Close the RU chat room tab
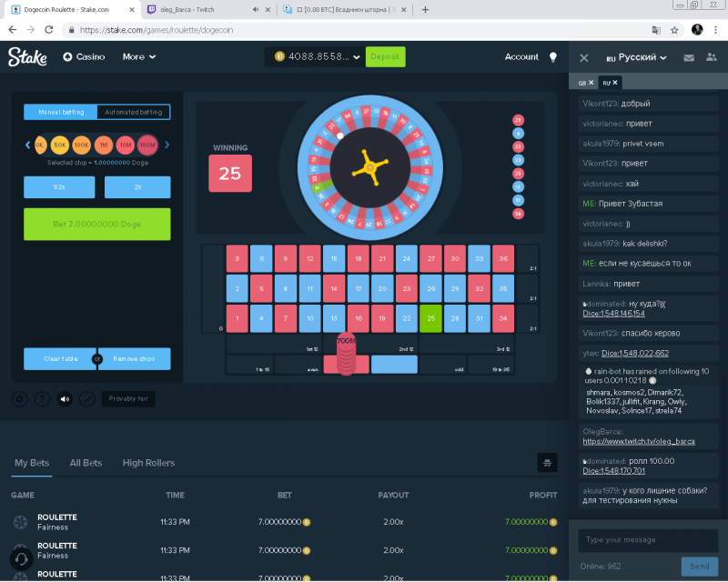The height and width of the screenshot is (582, 728). click(x=615, y=83)
